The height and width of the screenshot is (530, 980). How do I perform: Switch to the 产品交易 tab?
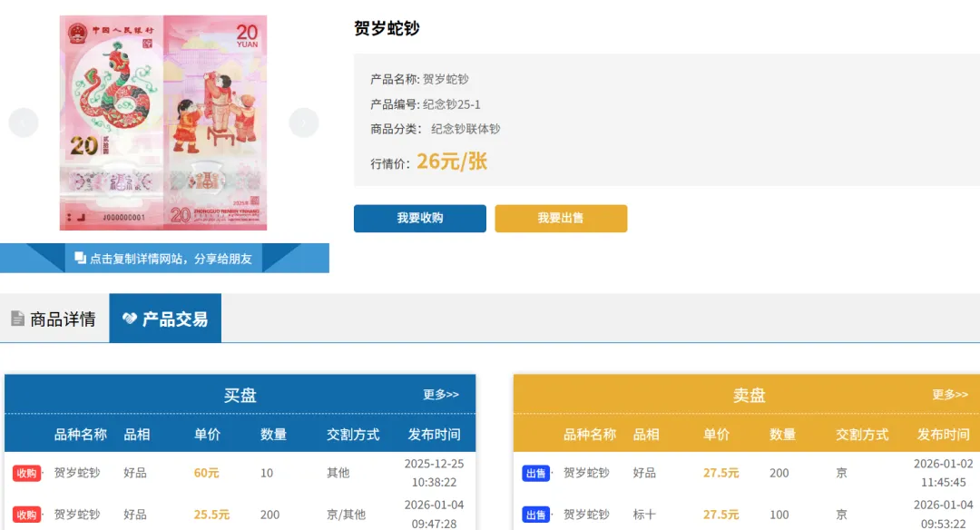click(x=165, y=319)
